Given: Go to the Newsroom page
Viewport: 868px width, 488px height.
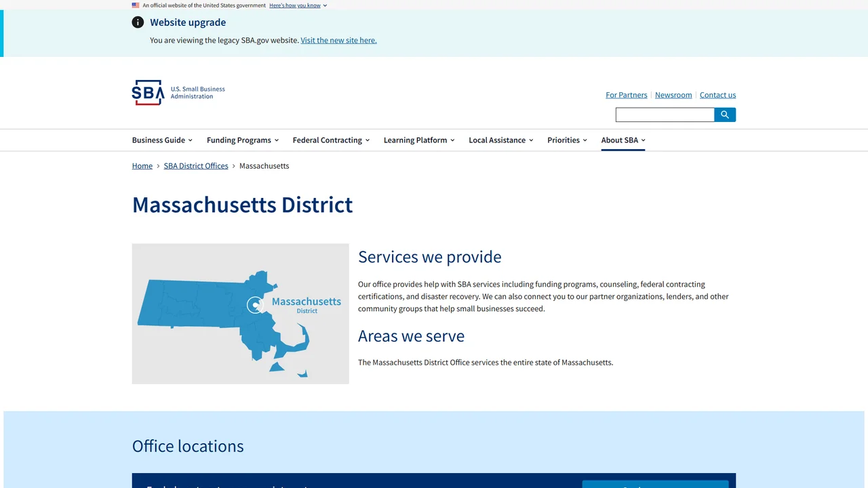Looking at the screenshot, I should pyautogui.click(x=673, y=96).
